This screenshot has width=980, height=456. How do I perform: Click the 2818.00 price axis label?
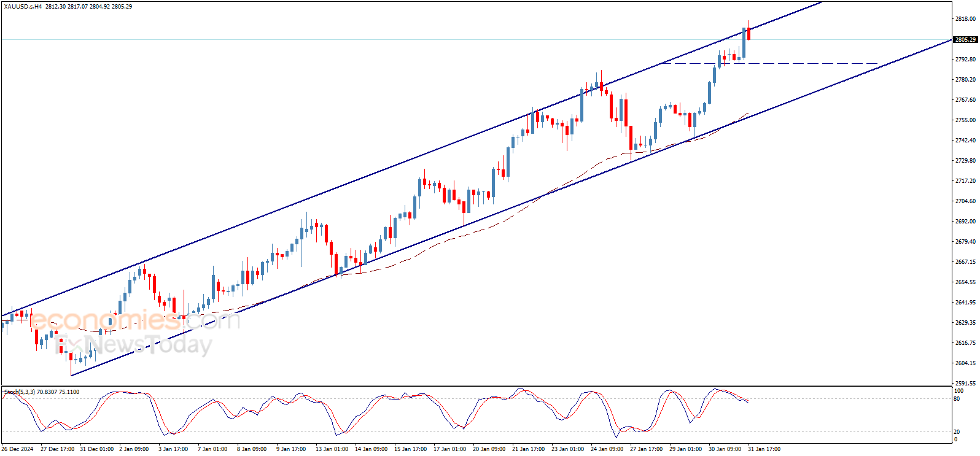965,19
